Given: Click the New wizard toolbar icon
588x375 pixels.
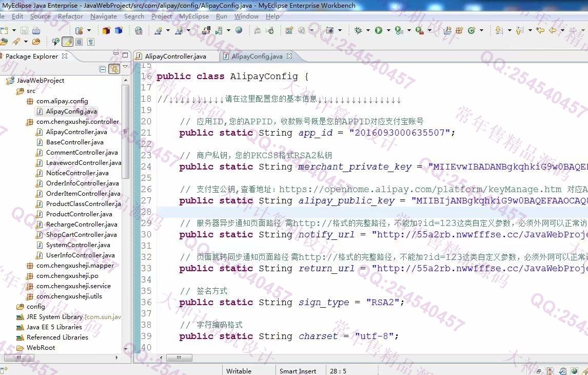Looking at the screenshot, I should pos(5,30).
